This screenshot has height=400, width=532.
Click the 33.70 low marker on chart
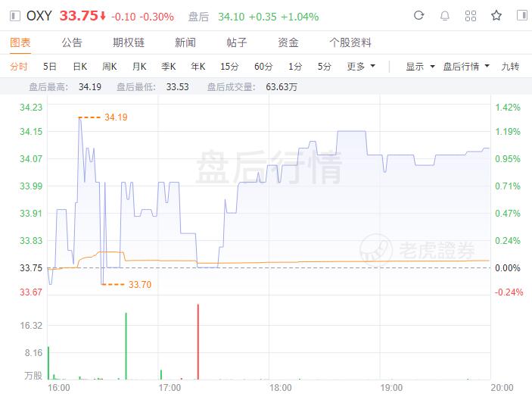(140, 285)
